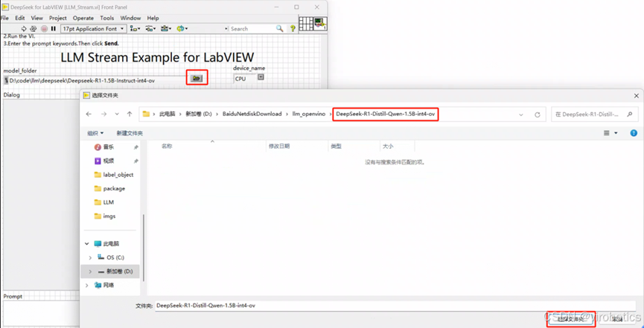Open the Help menu in LabVIEW

[153, 18]
